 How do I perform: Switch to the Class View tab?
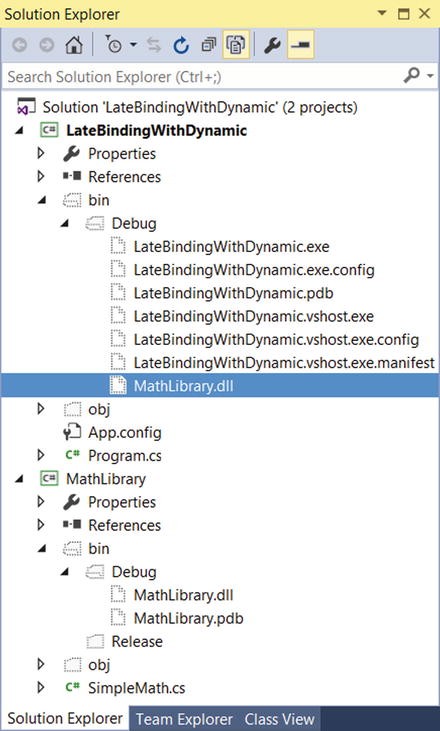[279, 719]
